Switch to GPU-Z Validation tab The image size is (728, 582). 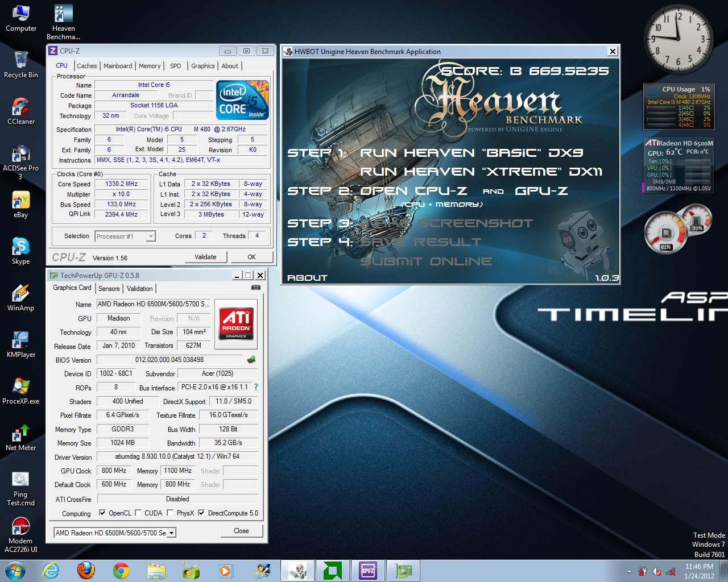click(x=139, y=289)
